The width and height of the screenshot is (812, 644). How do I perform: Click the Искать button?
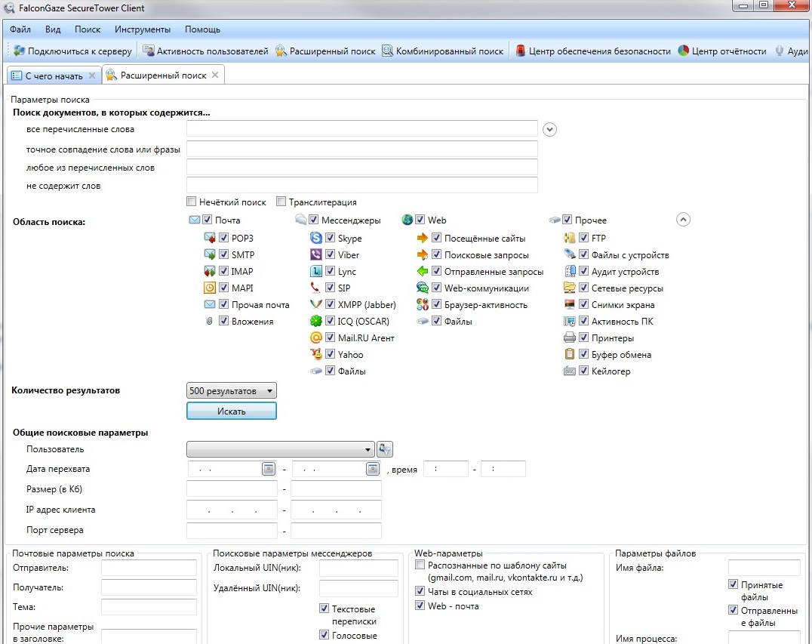[x=232, y=411]
